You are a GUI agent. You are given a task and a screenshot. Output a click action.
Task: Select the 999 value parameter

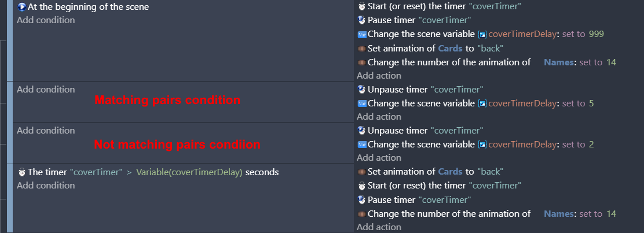coord(597,34)
